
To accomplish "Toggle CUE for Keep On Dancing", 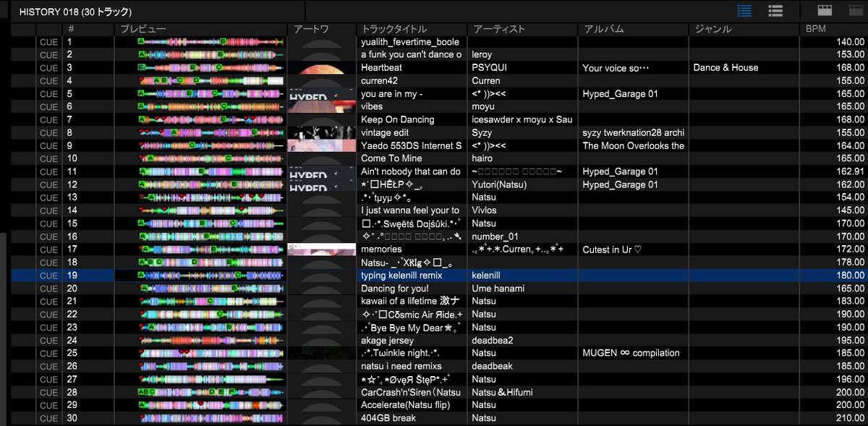I will [48, 119].
